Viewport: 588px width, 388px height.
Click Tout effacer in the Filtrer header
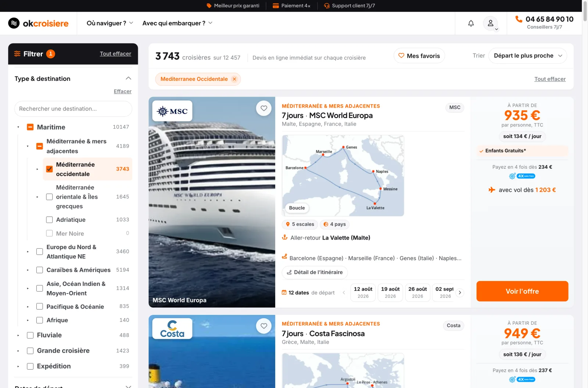(115, 54)
